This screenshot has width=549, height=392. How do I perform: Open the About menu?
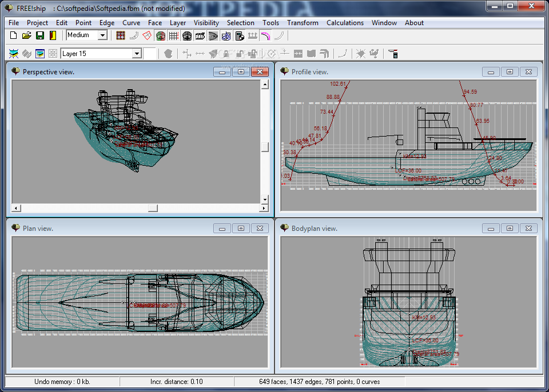point(414,23)
